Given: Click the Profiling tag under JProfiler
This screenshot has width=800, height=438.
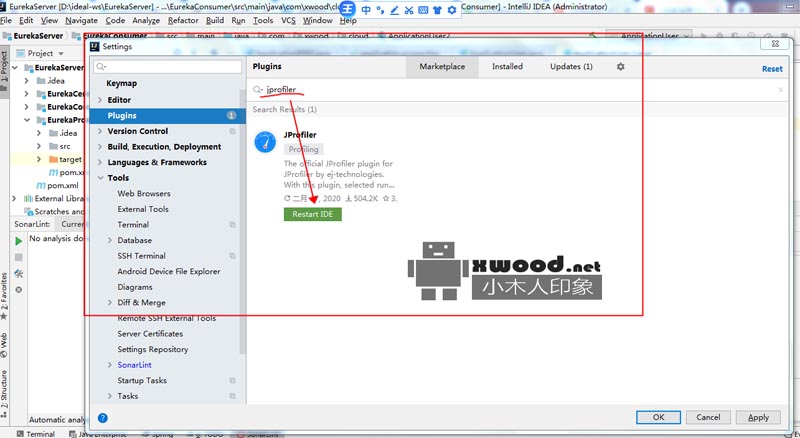Looking at the screenshot, I should 304,149.
